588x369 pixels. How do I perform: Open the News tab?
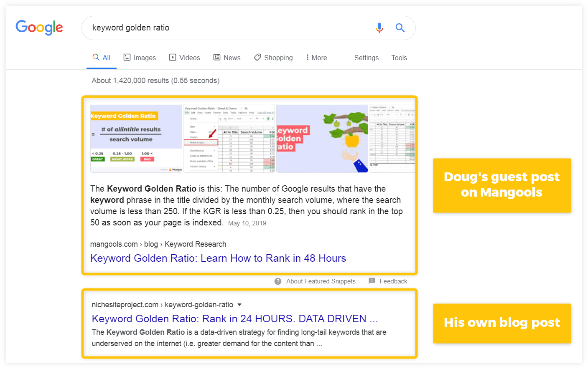pos(227,58)
